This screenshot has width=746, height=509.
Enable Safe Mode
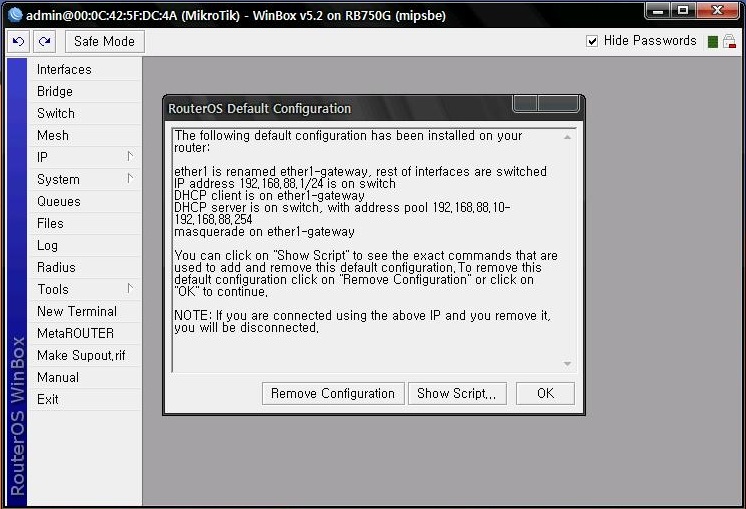[105, 41]
